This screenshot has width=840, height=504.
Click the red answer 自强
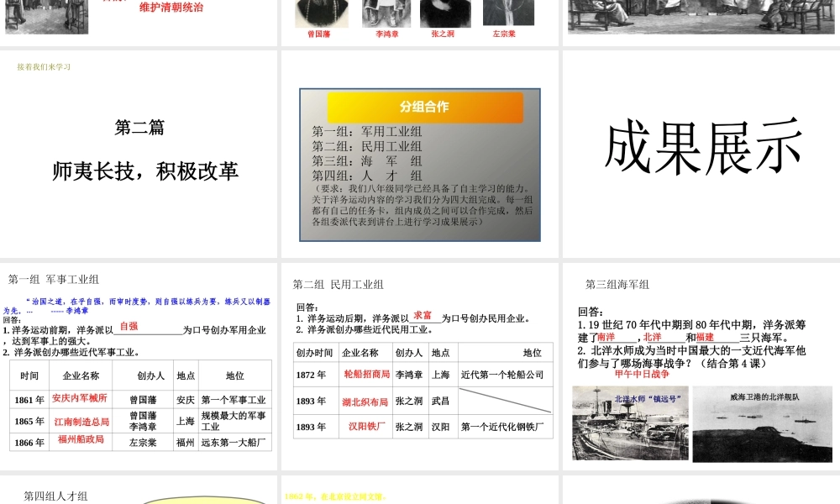129,326
